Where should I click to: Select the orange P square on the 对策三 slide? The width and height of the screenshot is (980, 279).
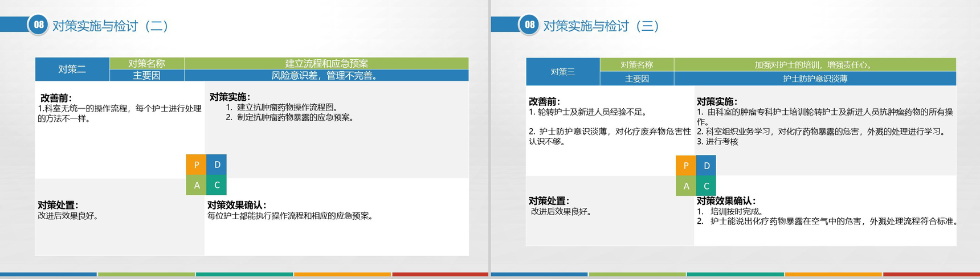pos(686,166)
